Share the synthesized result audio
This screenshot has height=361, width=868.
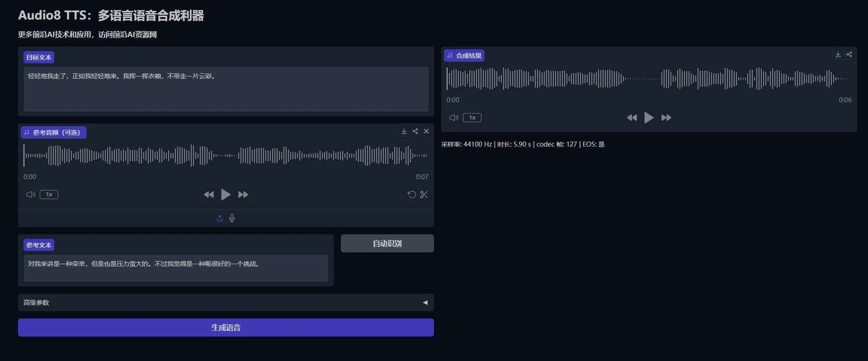(849, 54)
